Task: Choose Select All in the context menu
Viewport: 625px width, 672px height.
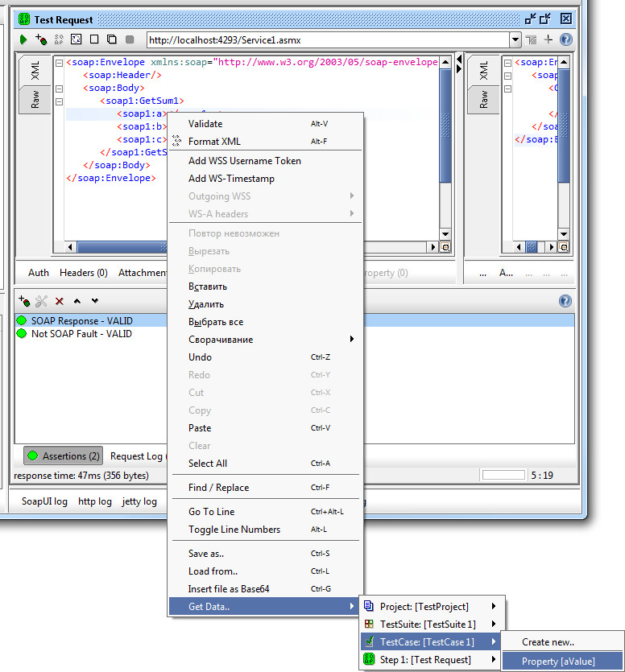Action: pyautogui.click(x=266, y=464)
